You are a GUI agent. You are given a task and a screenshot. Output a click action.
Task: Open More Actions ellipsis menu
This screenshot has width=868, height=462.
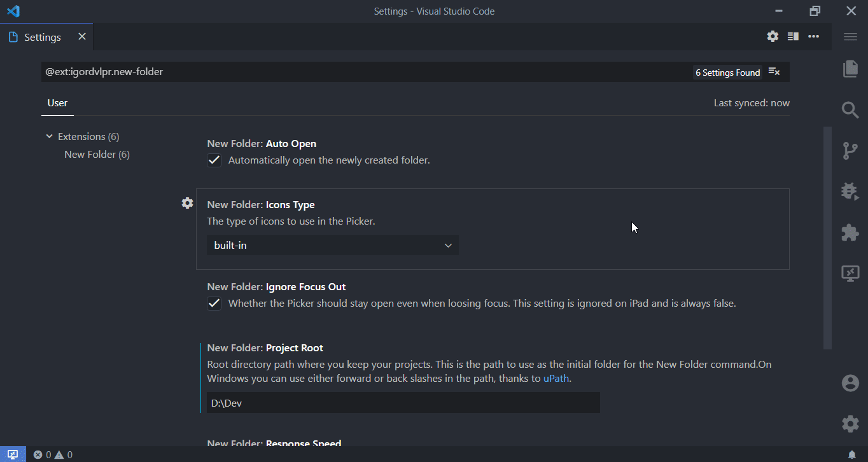[813, 36]
